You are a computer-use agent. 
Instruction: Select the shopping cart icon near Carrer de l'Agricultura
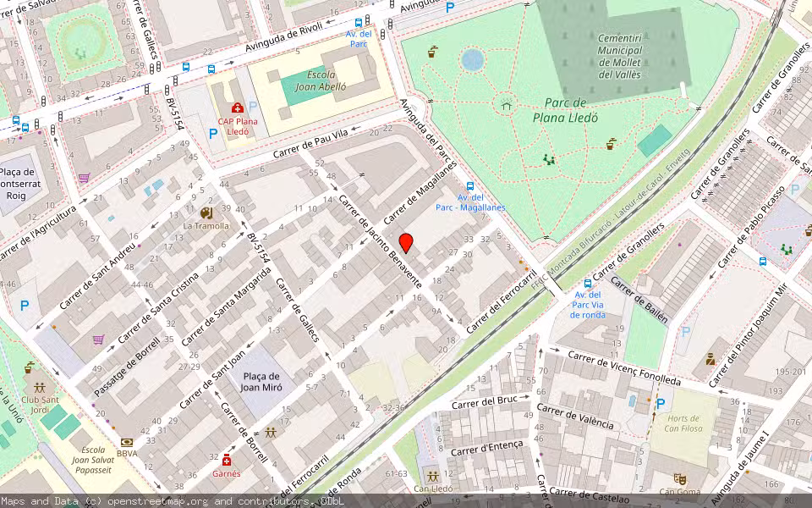84,178
